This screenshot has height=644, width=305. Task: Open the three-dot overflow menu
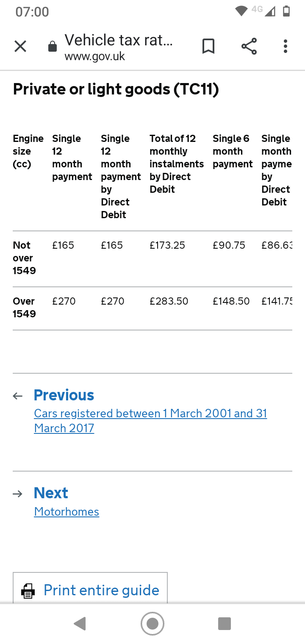coord(286,46)
